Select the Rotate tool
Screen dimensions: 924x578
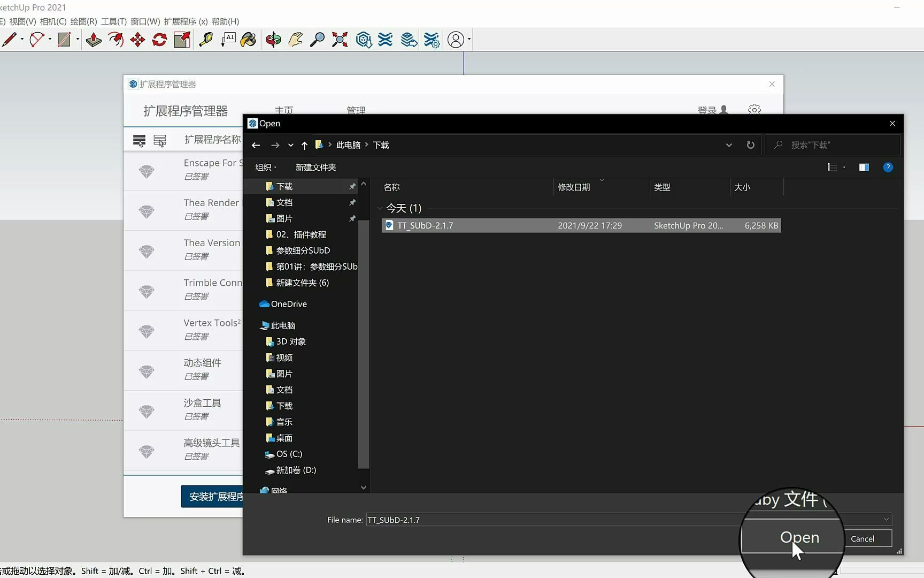point(159,40)
